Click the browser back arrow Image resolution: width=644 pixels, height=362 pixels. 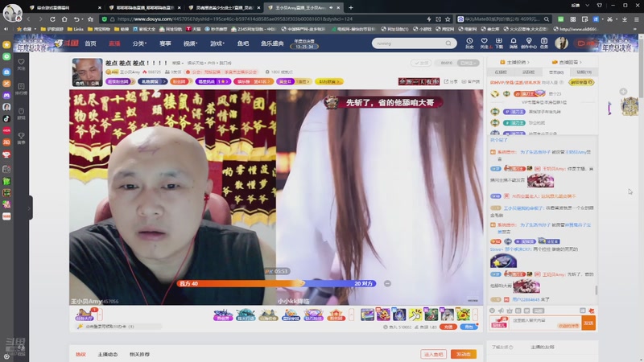pos(28,19)
